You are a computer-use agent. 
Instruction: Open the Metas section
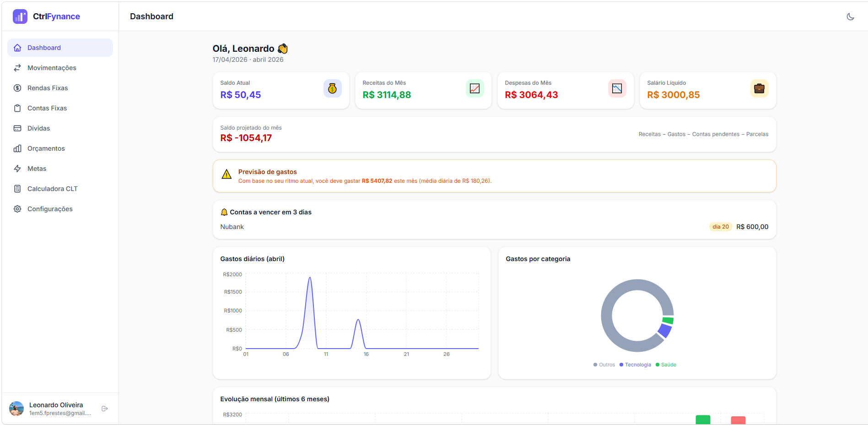click(37, 169)
